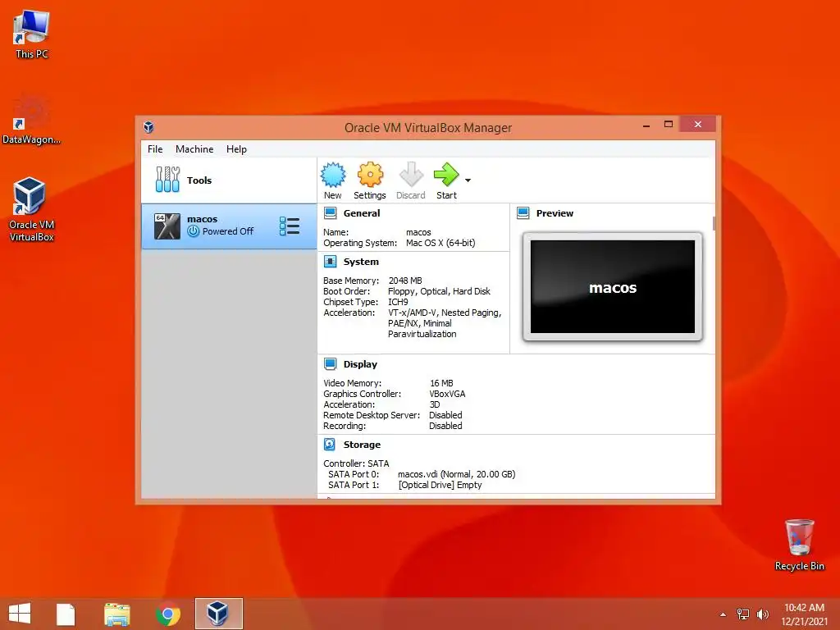
Task: Select the Recycle Bin desktop icon
Action: point(799,545)
